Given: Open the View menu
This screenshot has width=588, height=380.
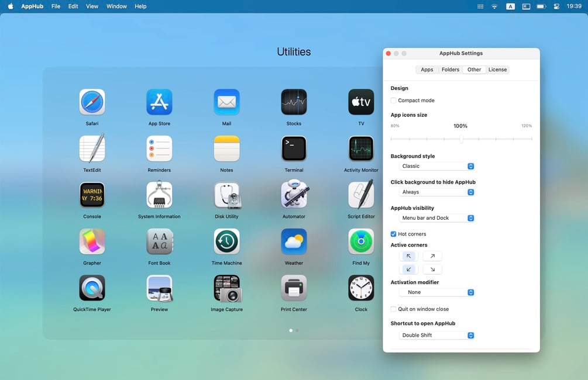Looking at the screenshot, I should 92,6.
